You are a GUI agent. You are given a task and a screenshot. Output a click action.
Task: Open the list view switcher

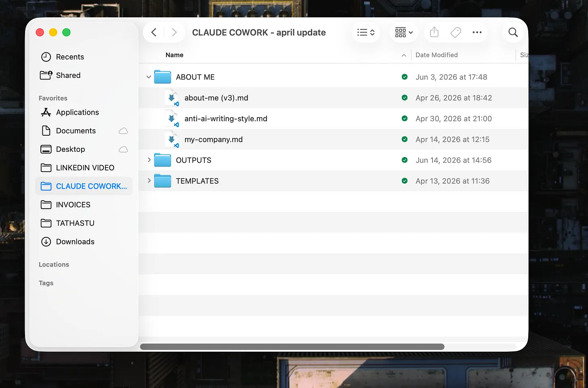click(366, 32)
